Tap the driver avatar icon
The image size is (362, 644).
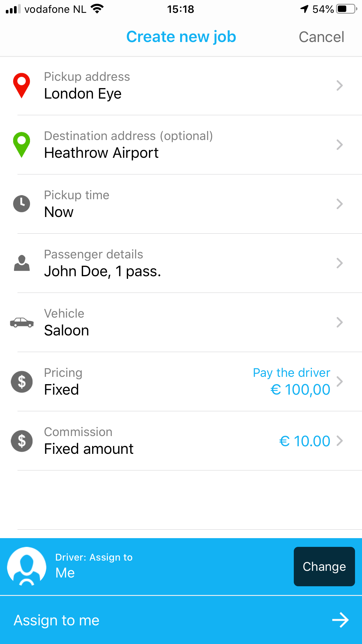click(27, 566)
